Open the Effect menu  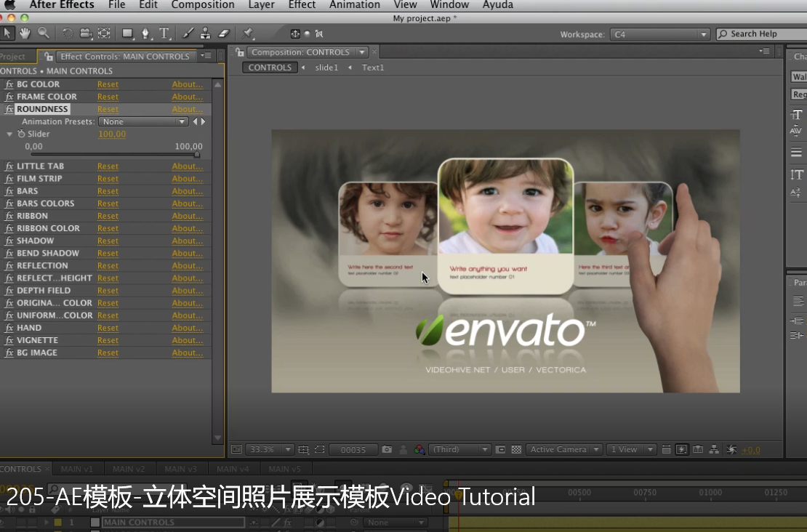(302, 5)
